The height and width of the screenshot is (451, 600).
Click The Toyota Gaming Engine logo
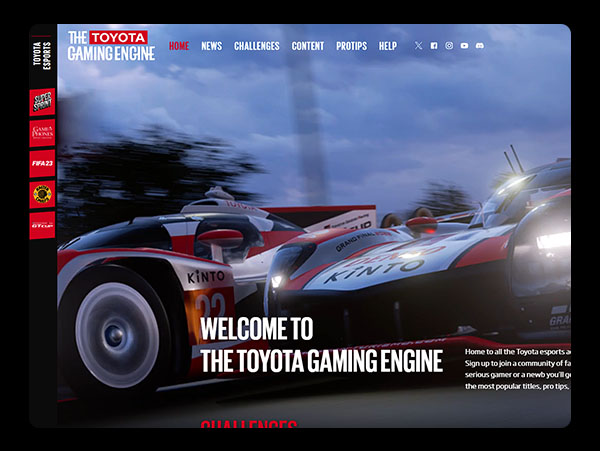click(x=111, y=45)
